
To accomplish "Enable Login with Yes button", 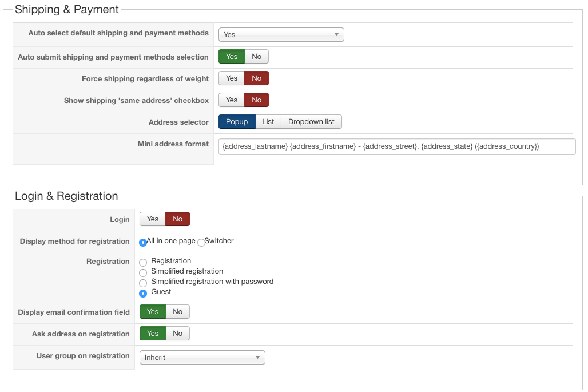I will tap(152, 219).
